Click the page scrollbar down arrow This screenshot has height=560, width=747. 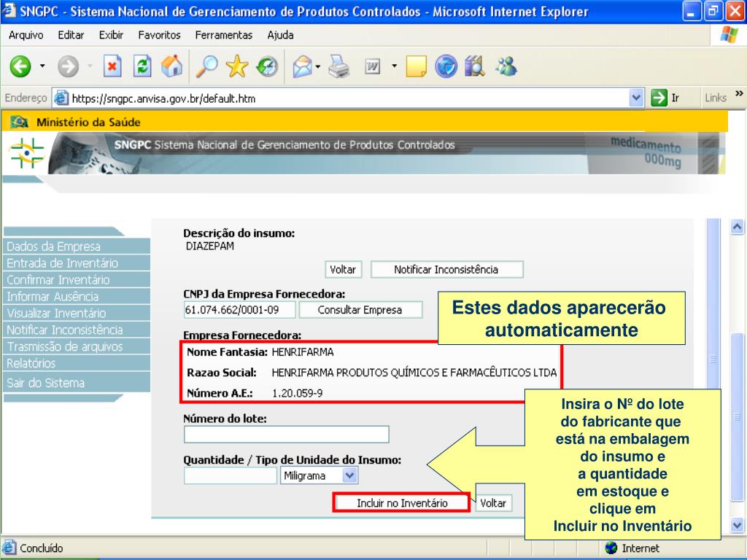click(737, 526)
